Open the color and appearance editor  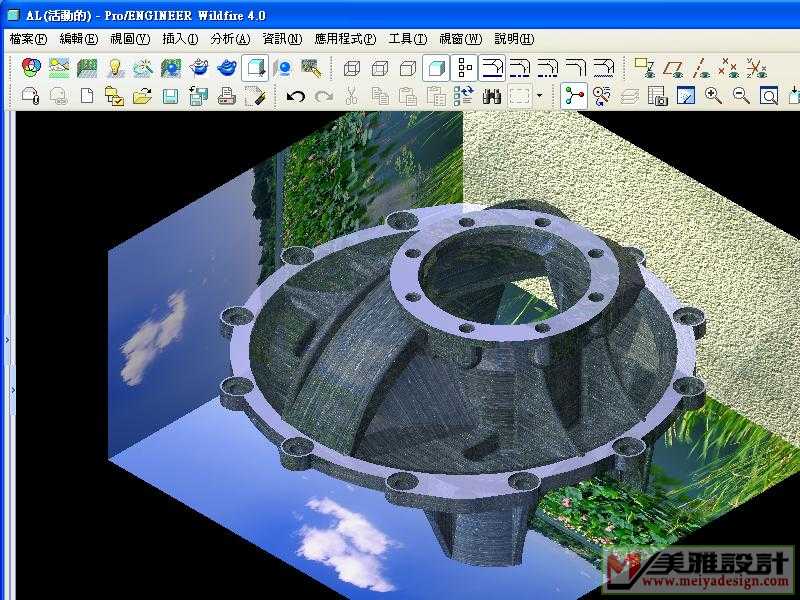click(x=31, y=68)
